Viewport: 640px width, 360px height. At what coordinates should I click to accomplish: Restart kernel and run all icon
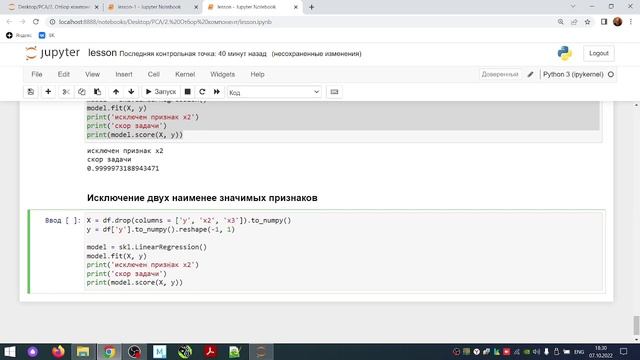coord(217,92)
